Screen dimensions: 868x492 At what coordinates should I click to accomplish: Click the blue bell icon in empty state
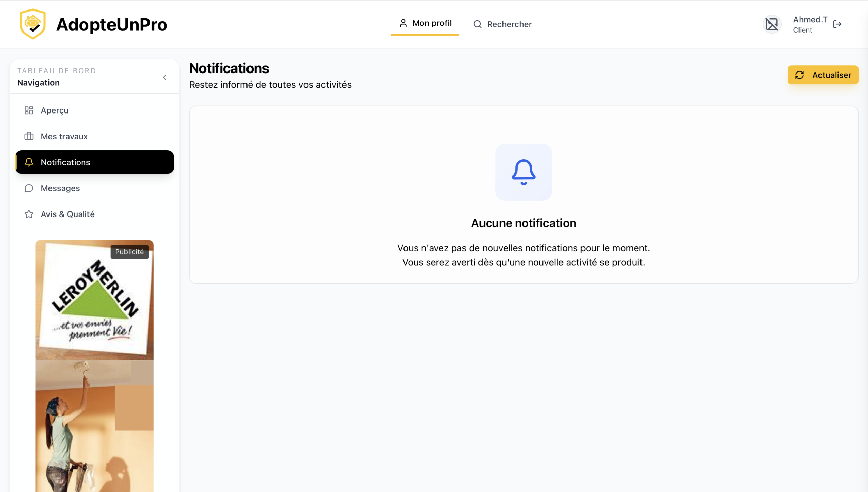point(524,172)
